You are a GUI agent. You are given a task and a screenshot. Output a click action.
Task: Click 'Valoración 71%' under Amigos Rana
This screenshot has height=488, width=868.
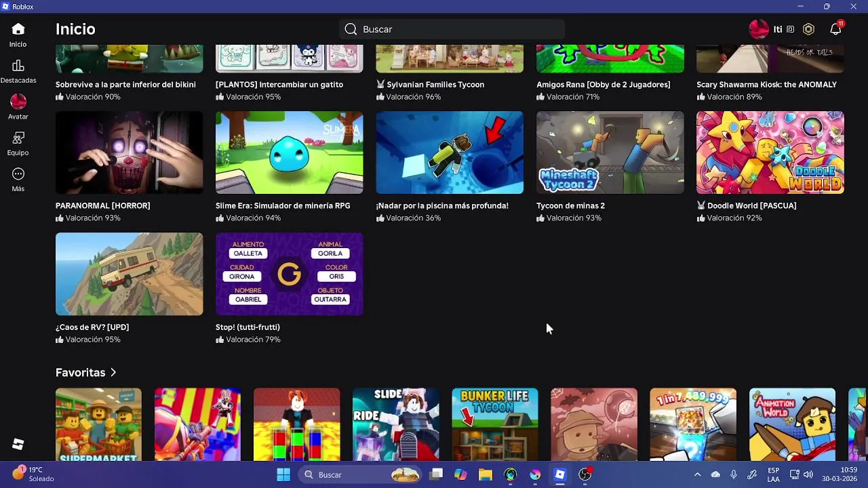click(574, 97)
